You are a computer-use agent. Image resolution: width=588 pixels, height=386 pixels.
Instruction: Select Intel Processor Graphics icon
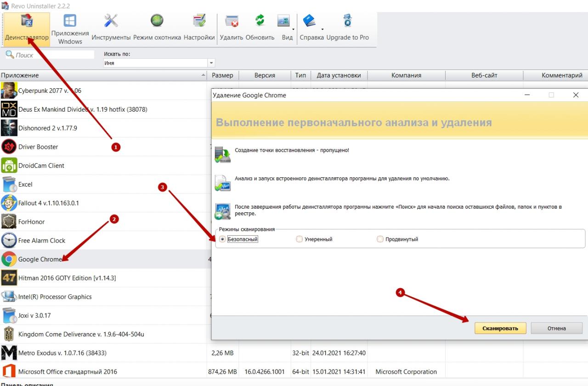pos(9,297)
